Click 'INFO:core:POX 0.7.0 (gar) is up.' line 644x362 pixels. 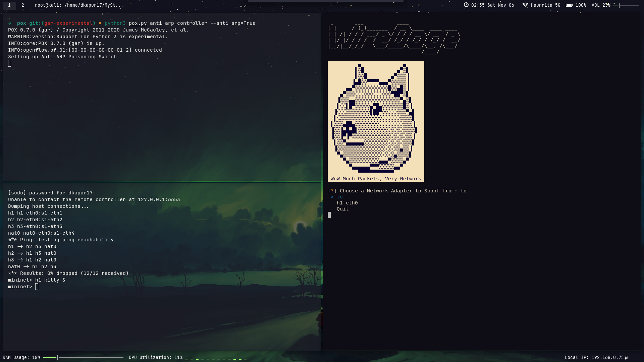56,44
